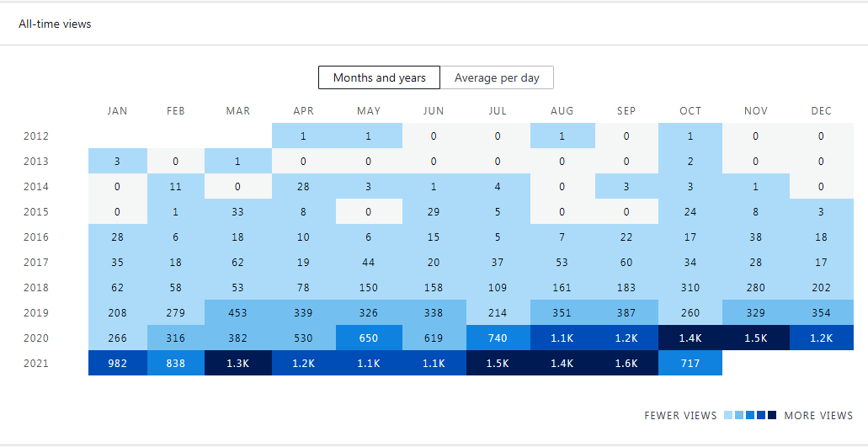Select the February 2021 cell showing 838
The width and height of the screenshot is (868, 447).
coord(176,363)
